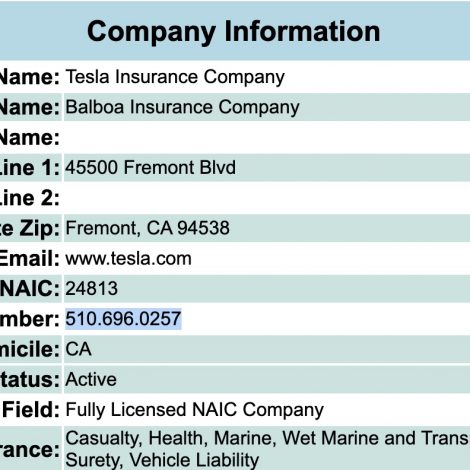Click Fremont, CA 94538 city line
This screenshot has width=470, height=470.
[x=147, y=228]
